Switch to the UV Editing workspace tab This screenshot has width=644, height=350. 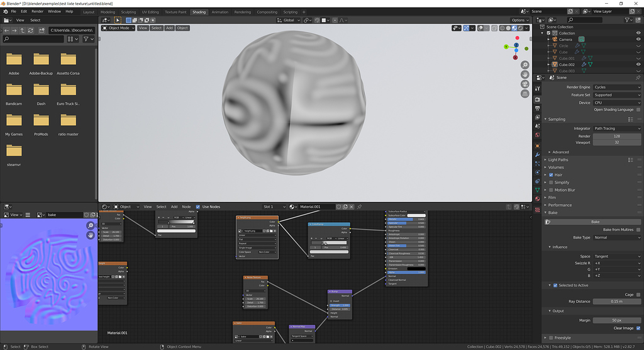[150, 12]
